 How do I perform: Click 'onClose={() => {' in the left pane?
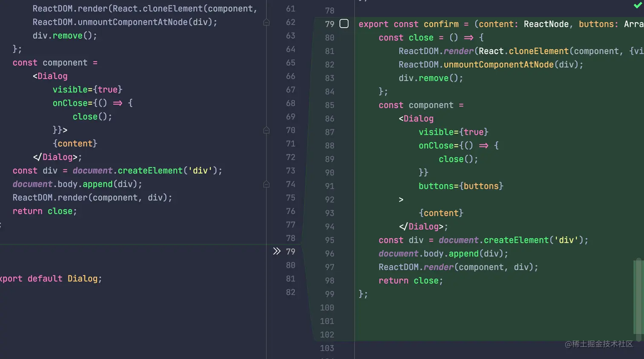[92, 103]
